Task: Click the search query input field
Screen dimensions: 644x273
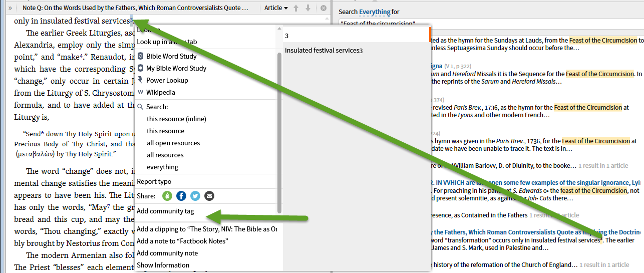Action: coord(491,24)
